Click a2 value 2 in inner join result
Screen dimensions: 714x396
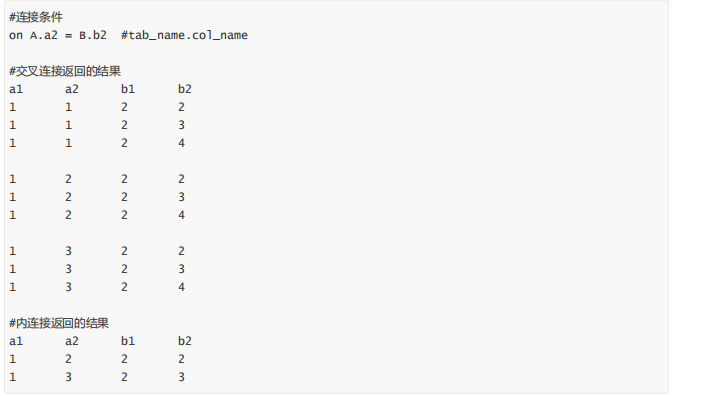point(68,359)
